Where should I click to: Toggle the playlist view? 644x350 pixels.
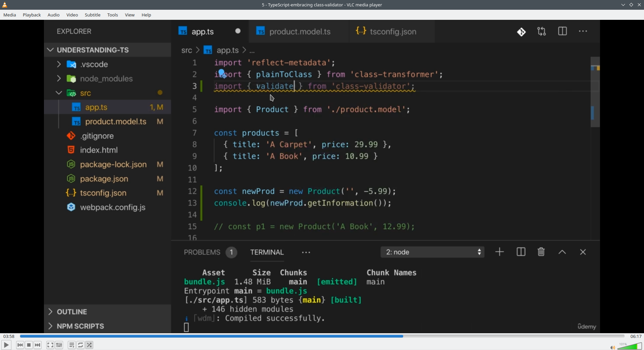[71, 345]
